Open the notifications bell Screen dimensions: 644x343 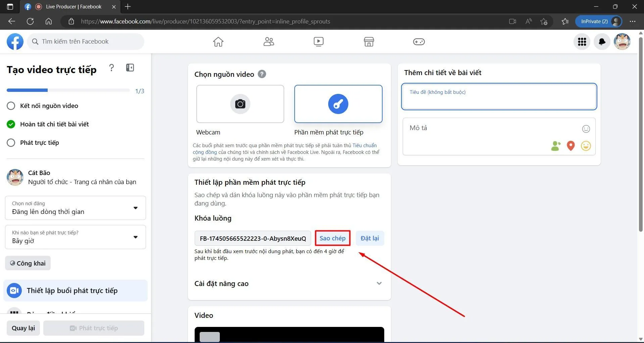pos(602,41)
